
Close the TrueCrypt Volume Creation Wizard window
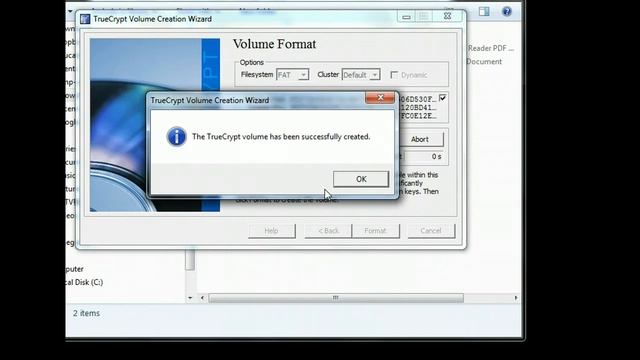[448, 16]
